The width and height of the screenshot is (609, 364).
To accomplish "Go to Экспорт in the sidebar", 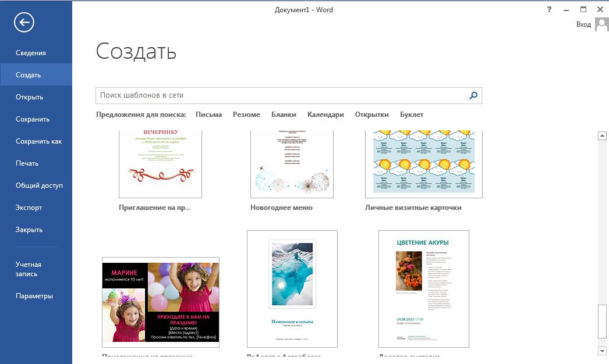I will point(29,208).
